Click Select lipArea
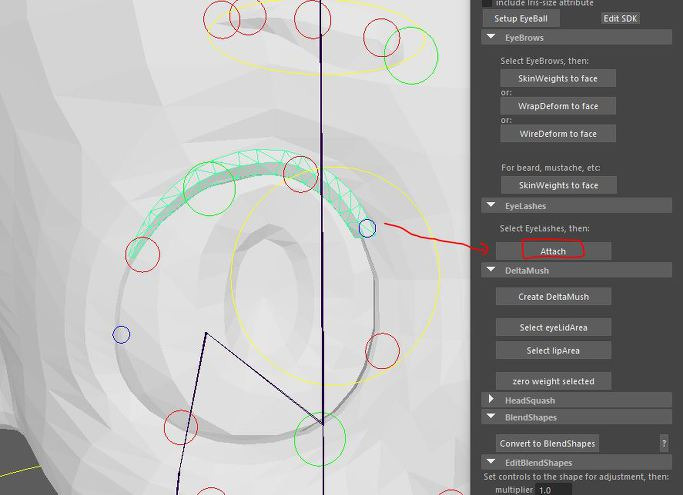The width and height of the screenshot is (683, 495). point(553,350)
